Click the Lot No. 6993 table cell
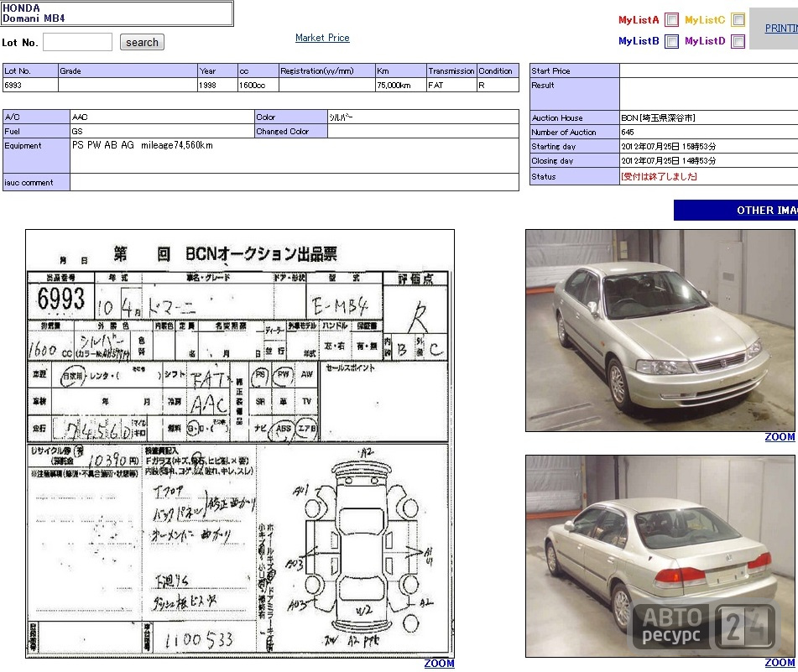The width and height of the screenshot is (798, 672). [30, 85]
